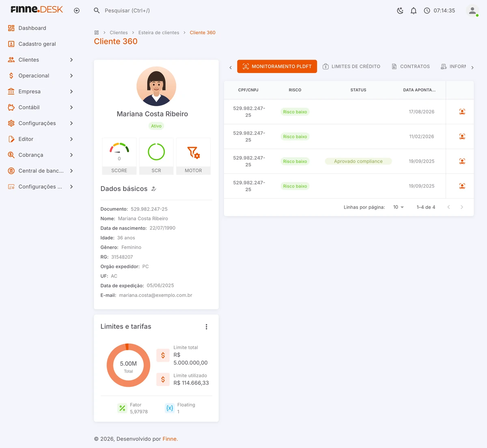
Task: Open details icon for 11/02/2026 row
Action: pyautogui.click(x=462, y=136)
